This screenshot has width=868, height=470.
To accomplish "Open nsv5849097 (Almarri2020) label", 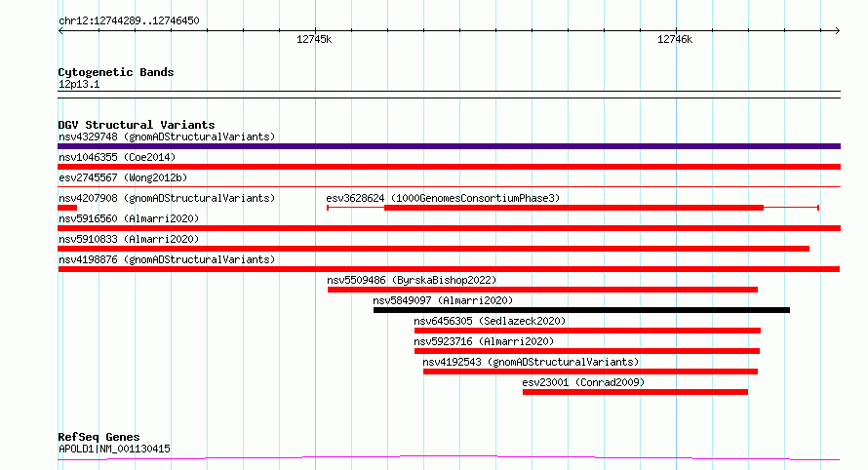I will pos(443,300).
